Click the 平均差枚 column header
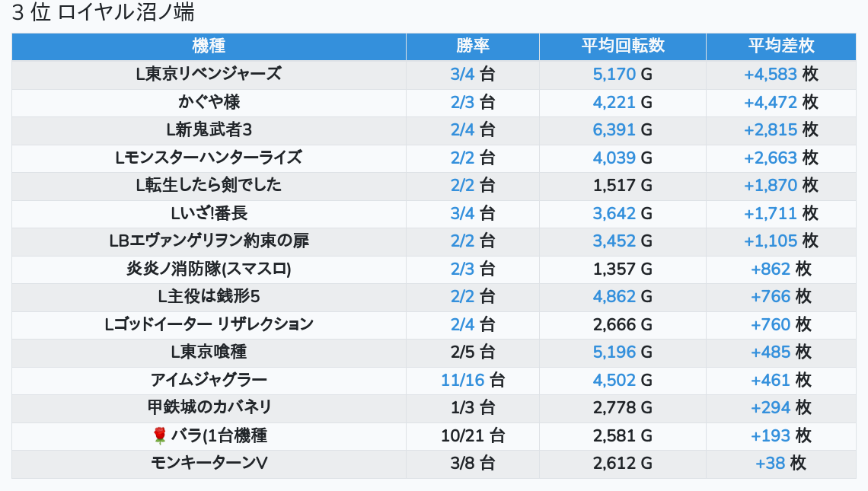Viewport: 868px width, 491px height. (780, 46)
